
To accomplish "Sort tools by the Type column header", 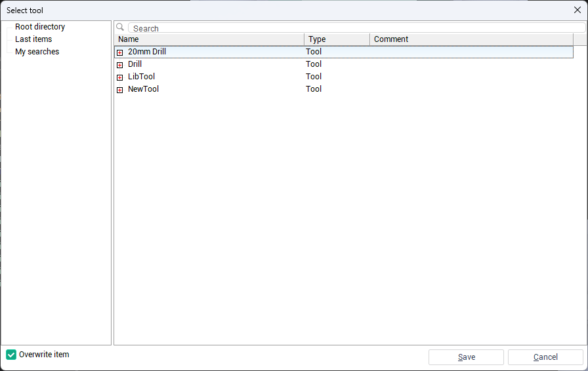I will tap(336, 39).
